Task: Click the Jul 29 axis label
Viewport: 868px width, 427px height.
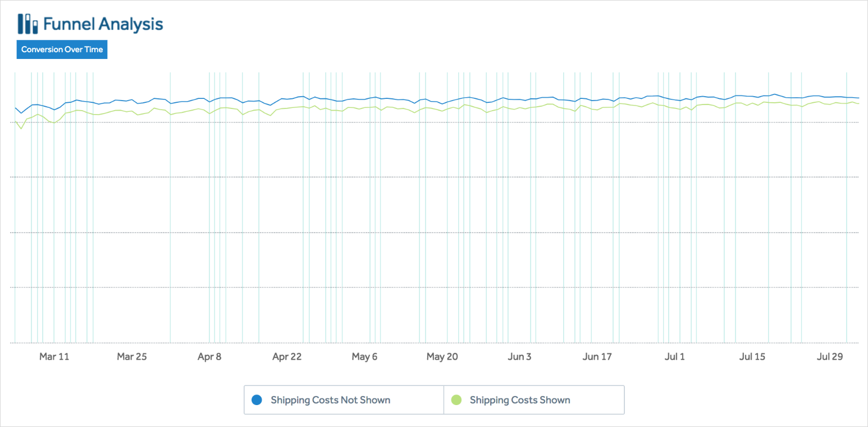Action: click(x=830, y=356)
